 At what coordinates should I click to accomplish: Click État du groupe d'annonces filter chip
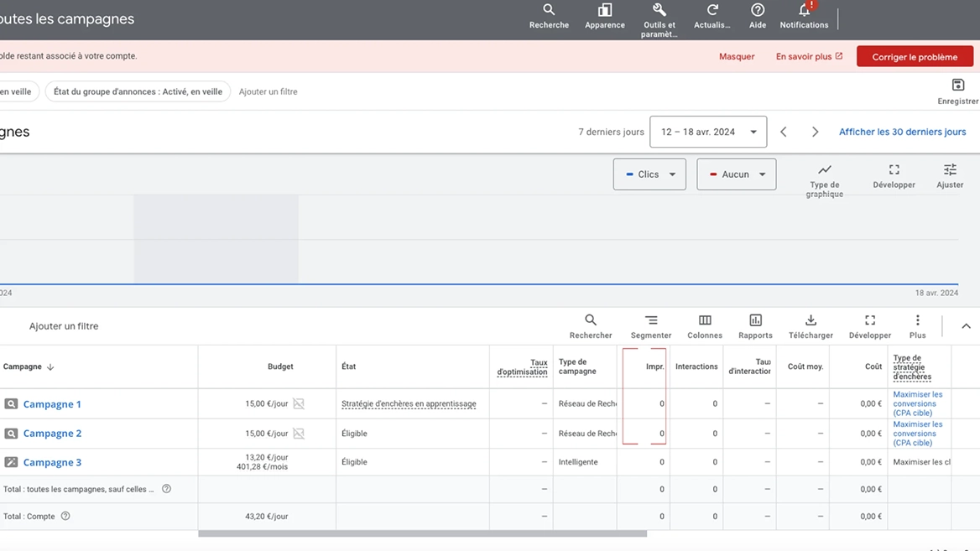pyautogui.click(x=138, y=92)
